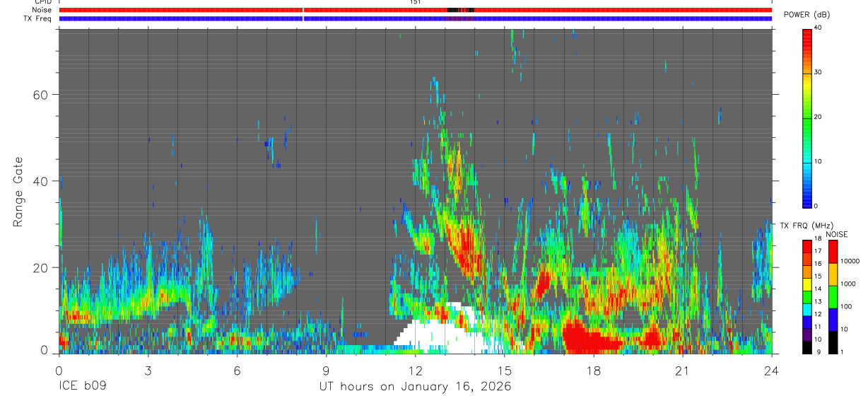Click the rainbow POWER colorbar
Image resolution: width=868 pixels, height=401 pixels.
click(x=807, y=117)
